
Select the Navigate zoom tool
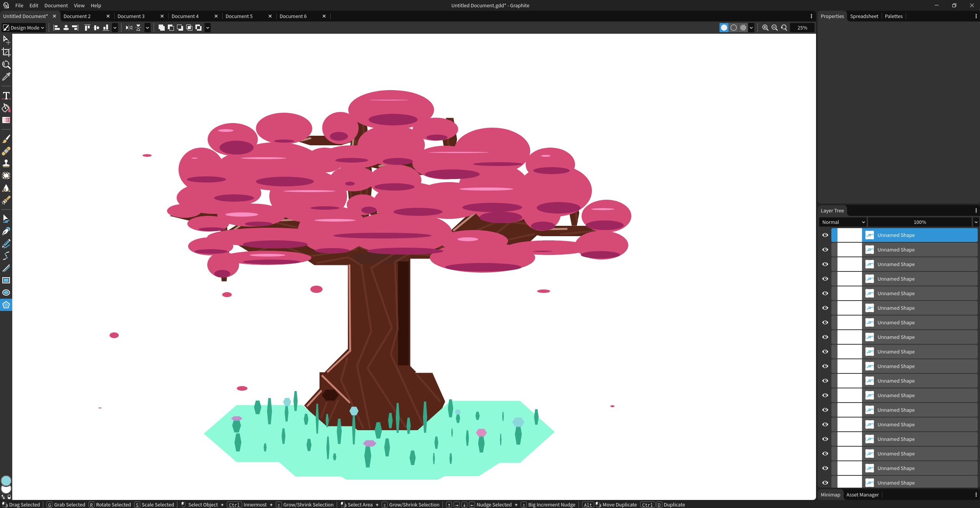point(6,64)
